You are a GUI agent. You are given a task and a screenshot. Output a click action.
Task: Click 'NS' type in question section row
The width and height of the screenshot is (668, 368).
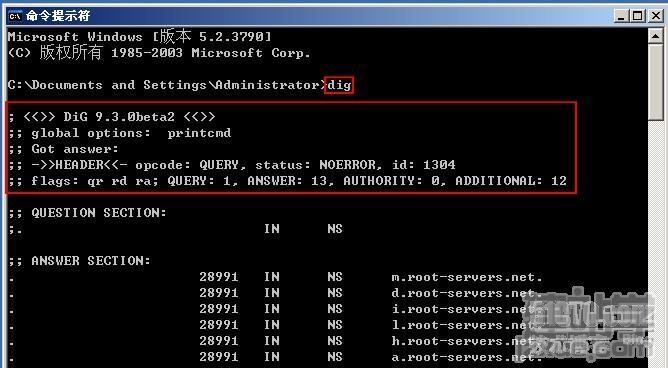point(335,229)
